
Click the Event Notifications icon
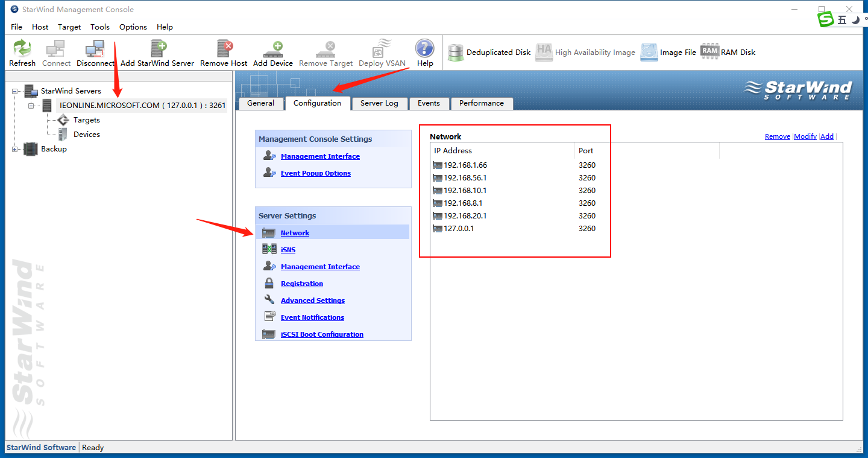pyautogui.click(x=269, y=317)
